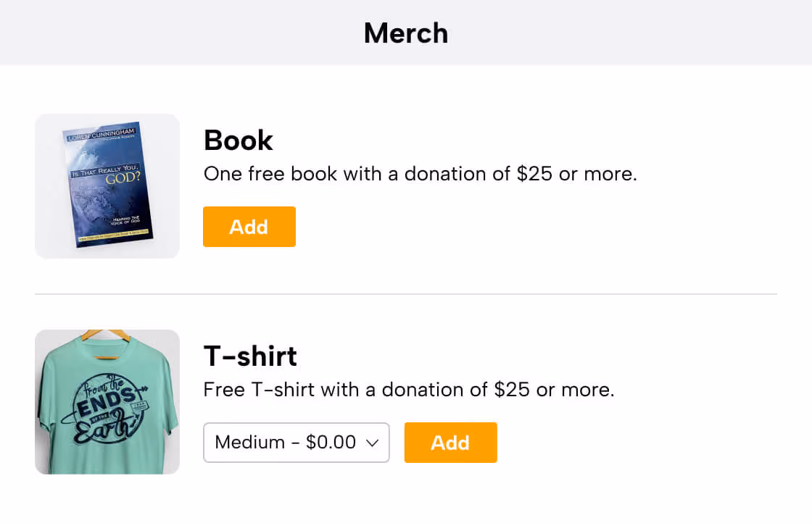Select the teal T-shirt thumbnail image
This screenshot has height=523, width=812.
107,401
